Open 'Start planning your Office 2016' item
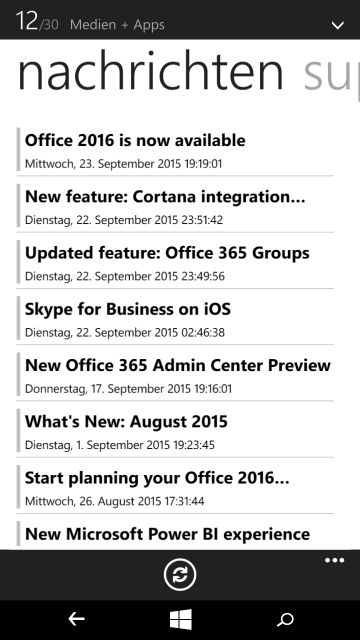Image resolution: width=360 pixels, height=640 pixels. click(175, 487)
